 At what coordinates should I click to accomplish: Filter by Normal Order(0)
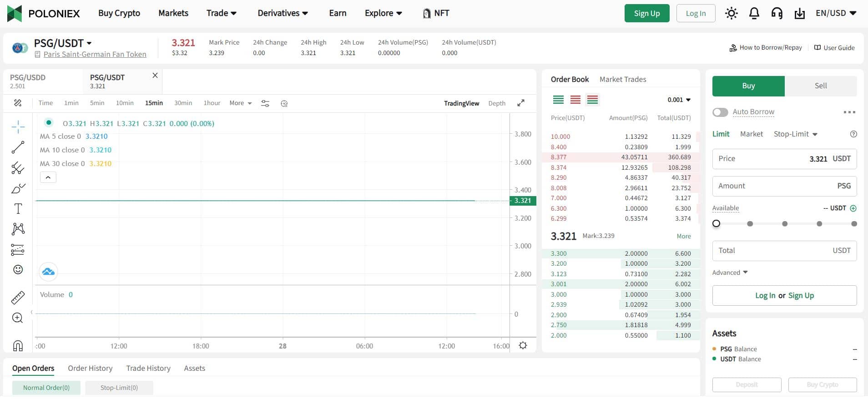coord(46,388)
